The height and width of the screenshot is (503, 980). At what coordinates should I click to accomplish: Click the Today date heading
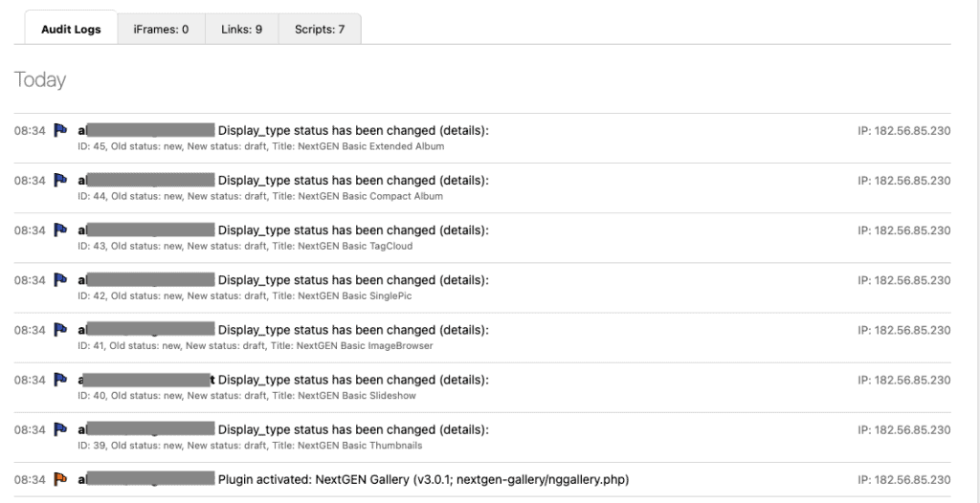tap(40, 80)
